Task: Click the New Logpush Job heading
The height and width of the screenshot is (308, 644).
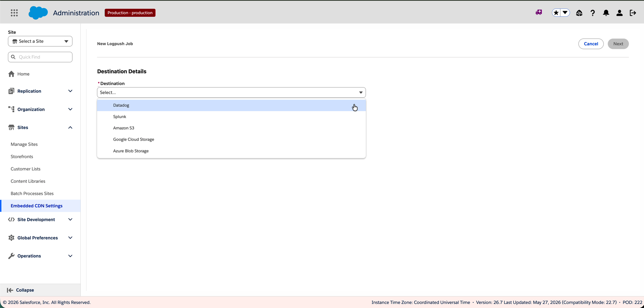Action: click(115, 44)
